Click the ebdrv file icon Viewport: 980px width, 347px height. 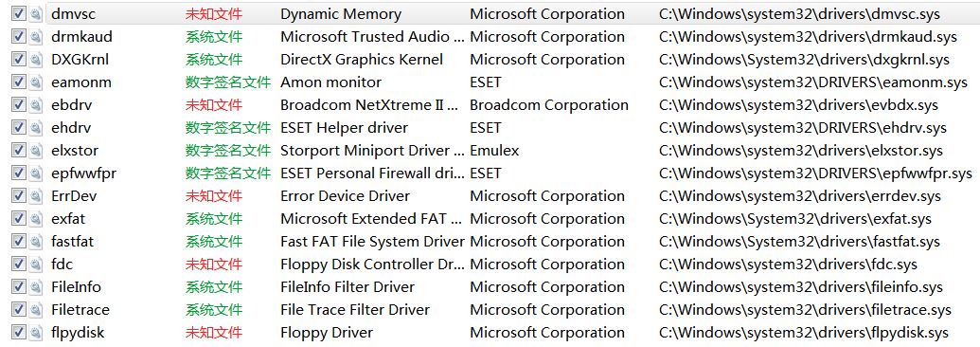[x=37, y=105]
